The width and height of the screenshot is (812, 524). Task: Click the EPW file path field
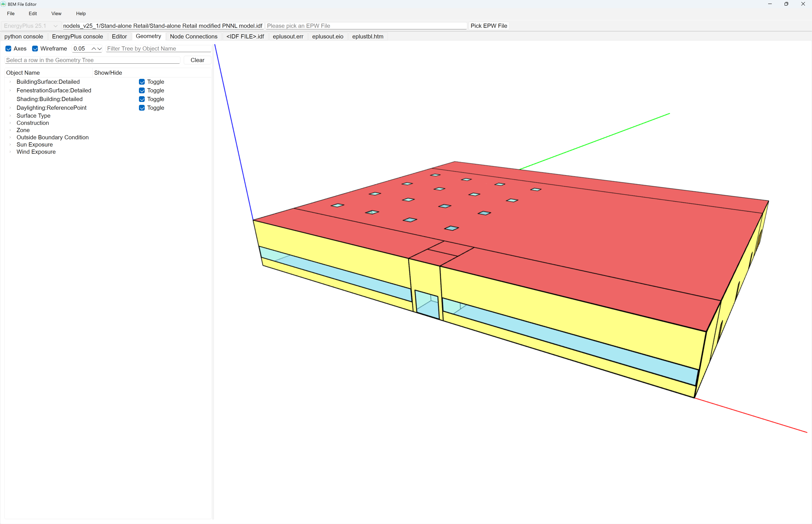366,26
